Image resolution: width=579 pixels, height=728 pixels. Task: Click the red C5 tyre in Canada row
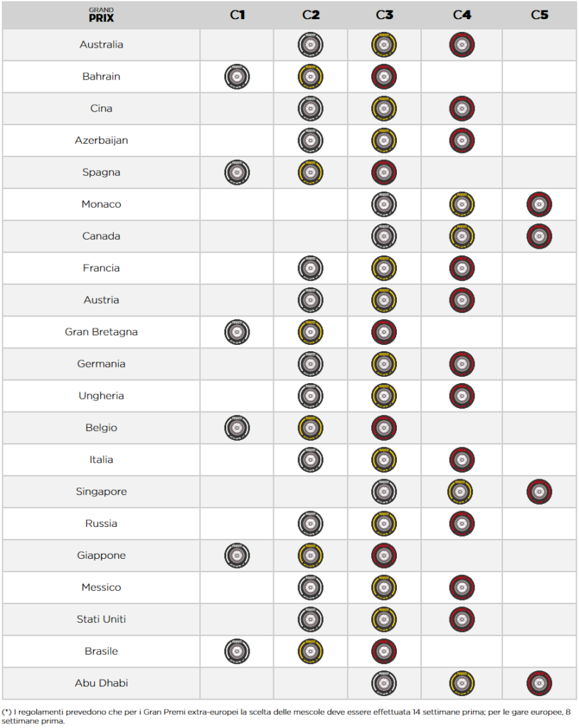coord(539,236)
